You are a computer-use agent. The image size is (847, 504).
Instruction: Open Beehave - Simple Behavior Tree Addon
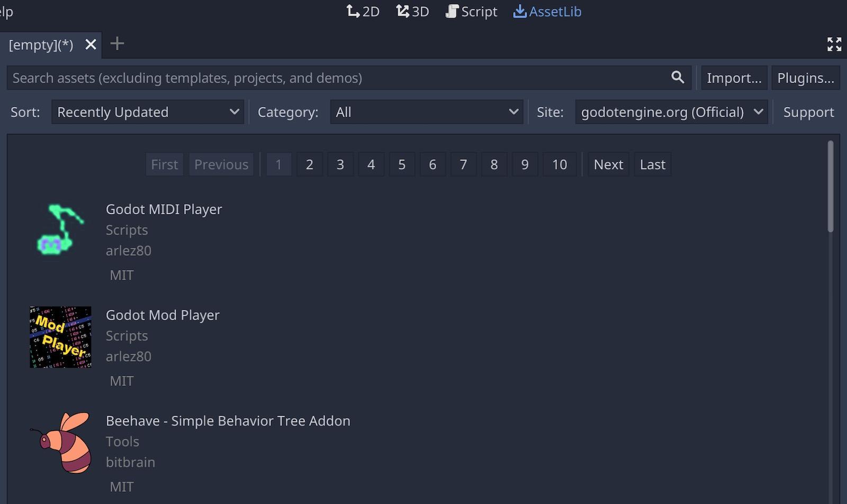point(228,421)
